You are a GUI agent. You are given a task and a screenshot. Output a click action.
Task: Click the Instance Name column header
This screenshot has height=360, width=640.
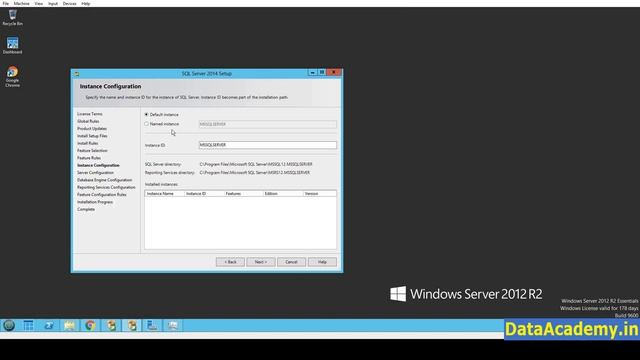pyautogui.click(x=164, y=193)
